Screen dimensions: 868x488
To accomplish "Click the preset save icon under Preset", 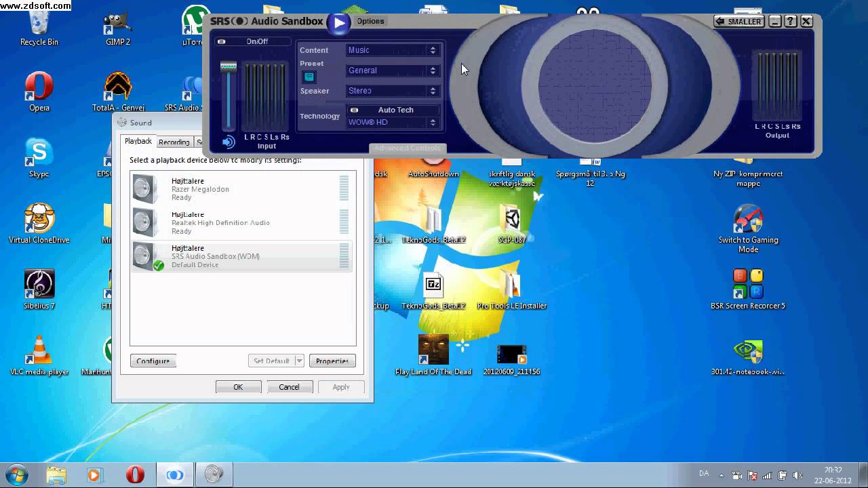I will click(x=309, y=77).
